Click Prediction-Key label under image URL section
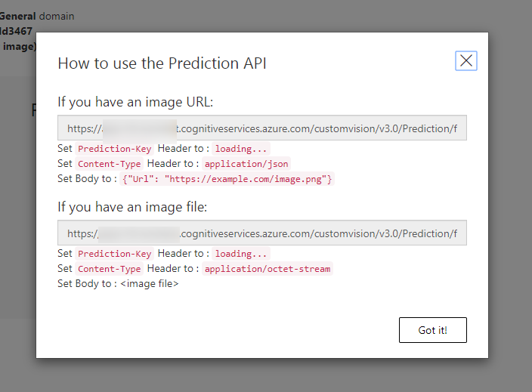The width and height of the screenshot is (532, 392). [115, 149]
